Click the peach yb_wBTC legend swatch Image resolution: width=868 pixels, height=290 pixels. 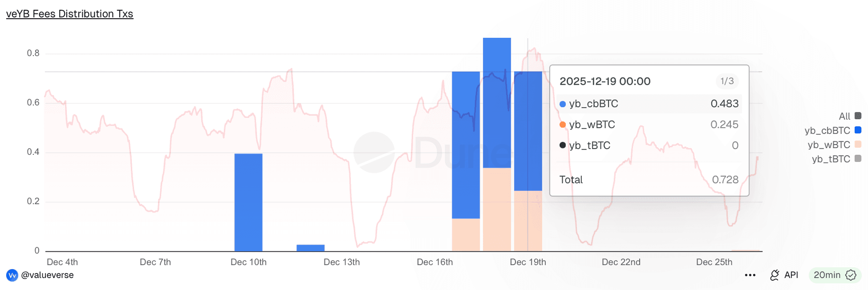(858, 145)
